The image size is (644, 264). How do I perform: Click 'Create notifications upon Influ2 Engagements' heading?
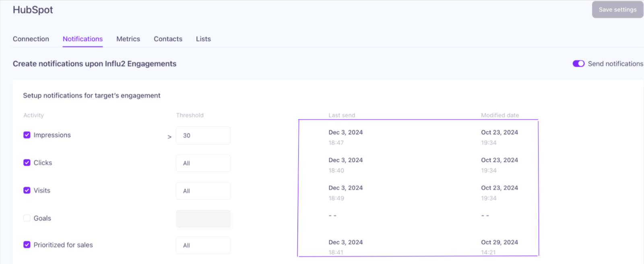(95, 64)
